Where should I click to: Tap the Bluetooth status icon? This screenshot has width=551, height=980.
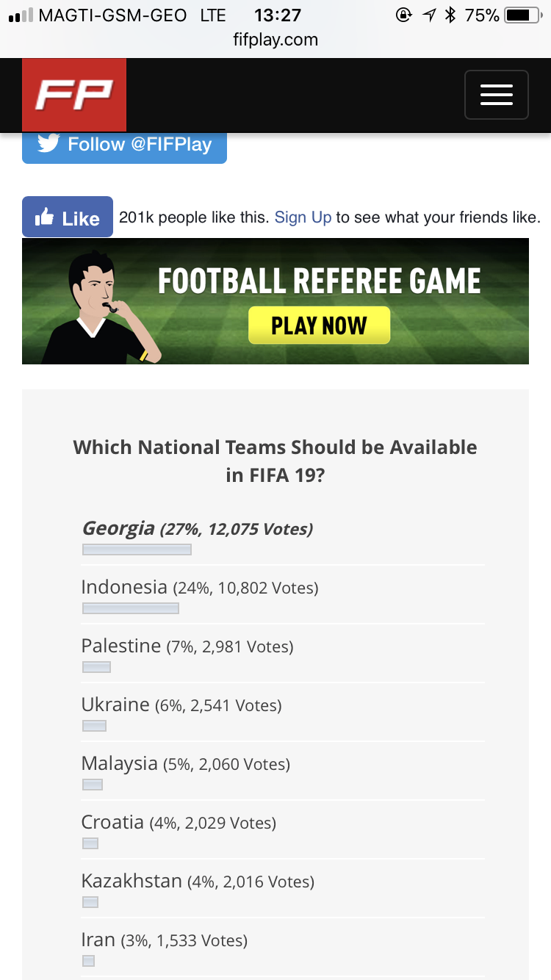450,15
